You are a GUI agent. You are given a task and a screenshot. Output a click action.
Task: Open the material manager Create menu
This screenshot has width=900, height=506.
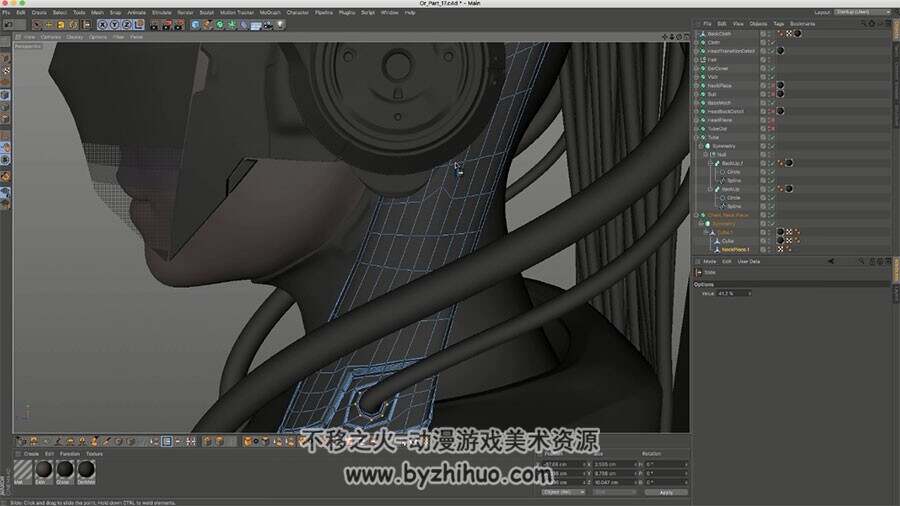coord(31,454)
